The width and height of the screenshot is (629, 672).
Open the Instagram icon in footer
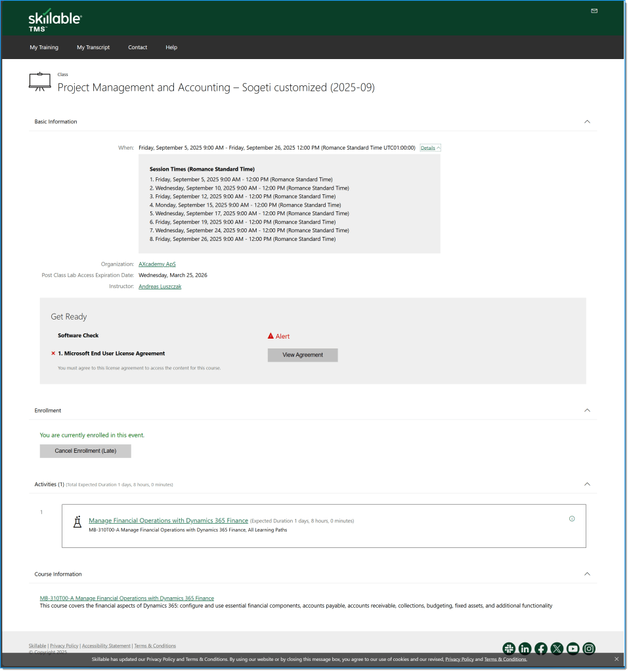(x=589, y=648)
